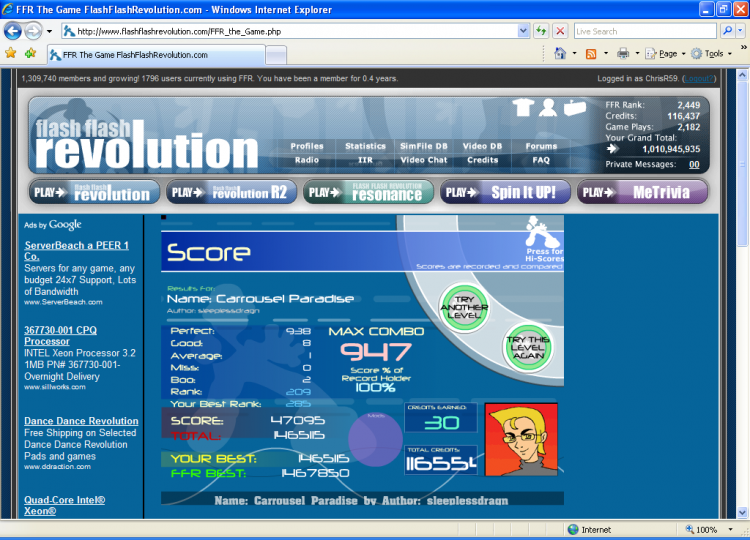Screen dimensions: 750x540
Task: Click Play flash flash revolution button
Action: [x=94, y=192]
